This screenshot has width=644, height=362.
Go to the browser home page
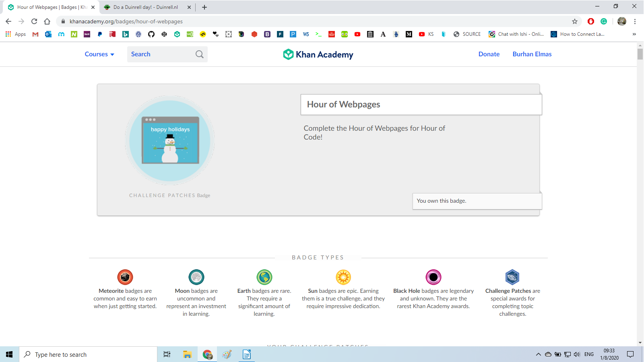tap(47, 21)
